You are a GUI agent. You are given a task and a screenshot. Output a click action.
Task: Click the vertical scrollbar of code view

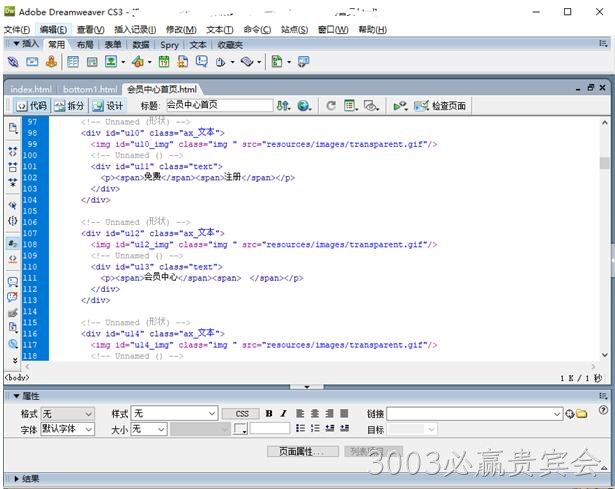point(604,238)
